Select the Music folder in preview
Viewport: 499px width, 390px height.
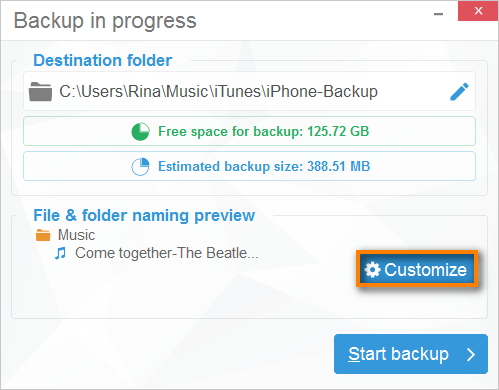point(76,235)
